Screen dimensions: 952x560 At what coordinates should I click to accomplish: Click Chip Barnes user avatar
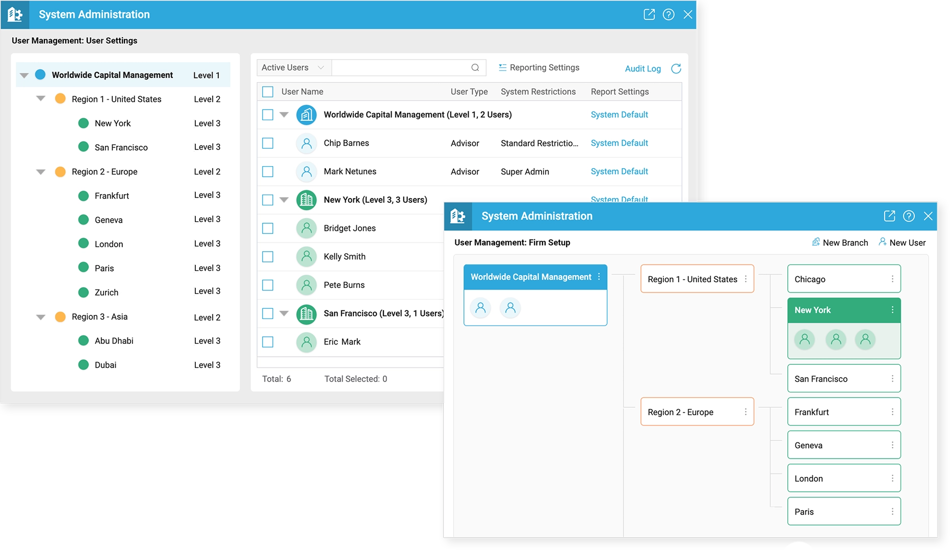pyautogui.click(x=306, y=143)
